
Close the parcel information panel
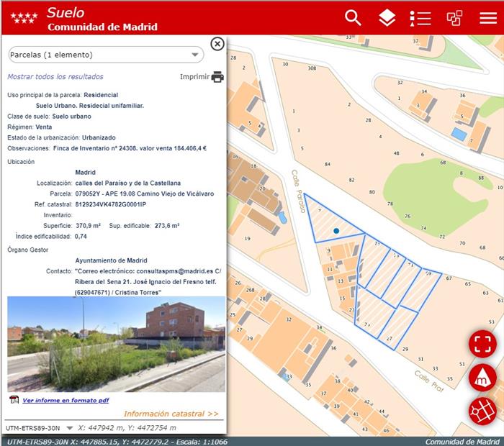point(217,44)
